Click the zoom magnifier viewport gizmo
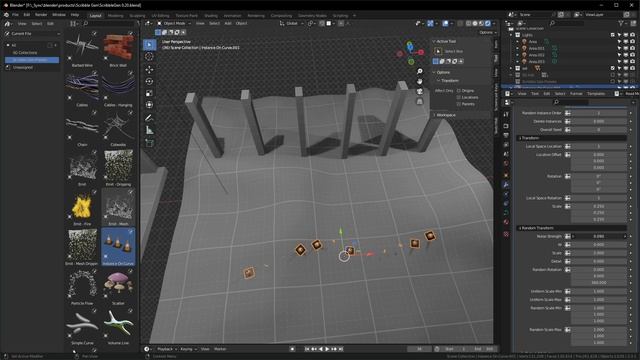This screenshot has height=360, width=640. pos(420,71)
